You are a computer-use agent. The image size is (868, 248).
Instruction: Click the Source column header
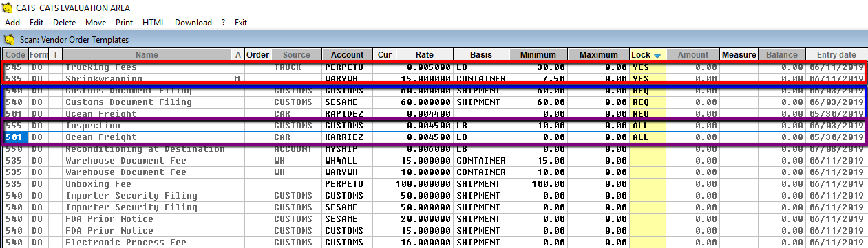297,55
